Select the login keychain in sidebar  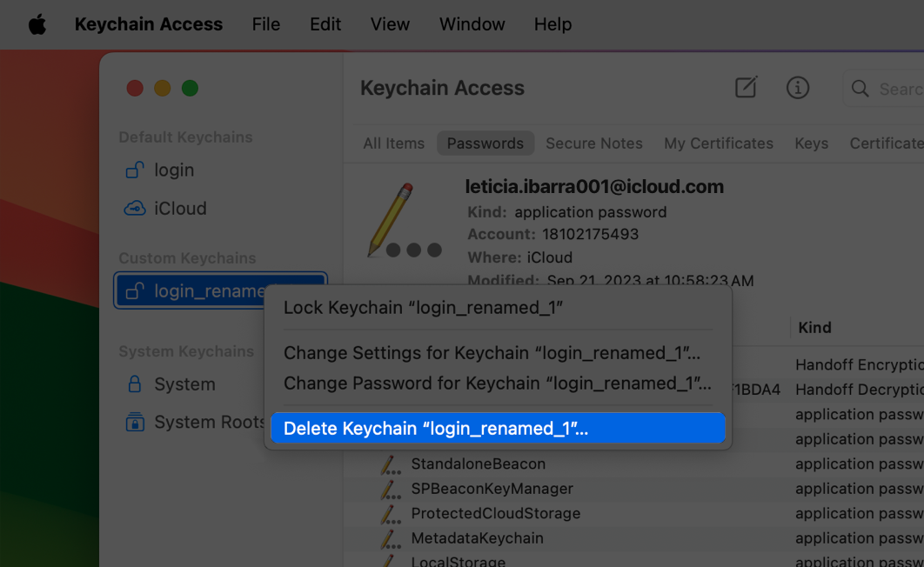[x=174, y=170]
